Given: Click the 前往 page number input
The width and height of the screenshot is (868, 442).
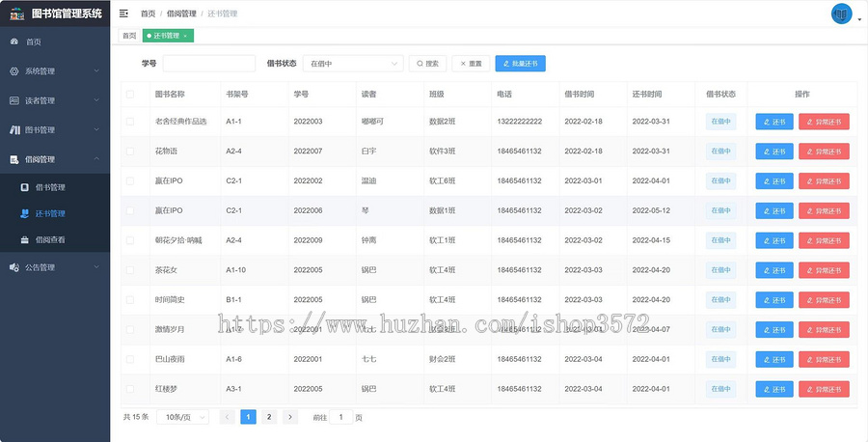Looking at the screenshot, I should 341,417.
